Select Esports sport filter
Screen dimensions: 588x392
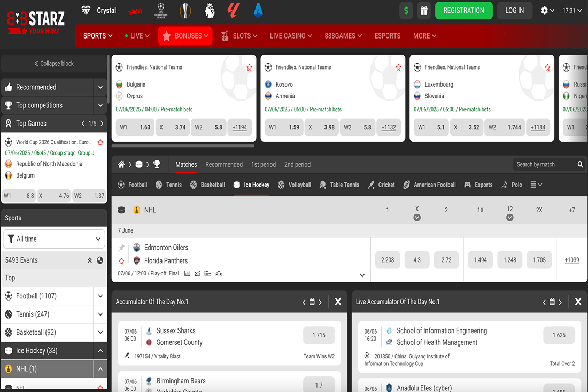[478, 185]
